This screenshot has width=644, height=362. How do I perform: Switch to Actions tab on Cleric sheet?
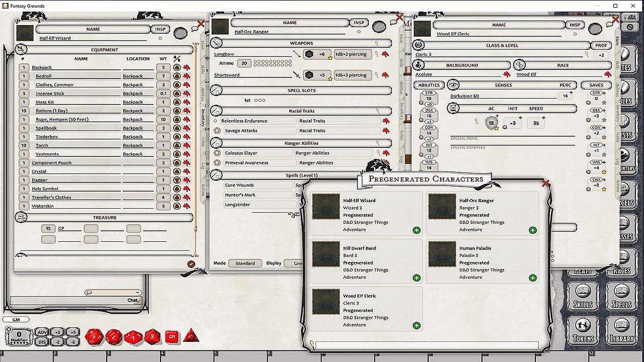point(617,186)
